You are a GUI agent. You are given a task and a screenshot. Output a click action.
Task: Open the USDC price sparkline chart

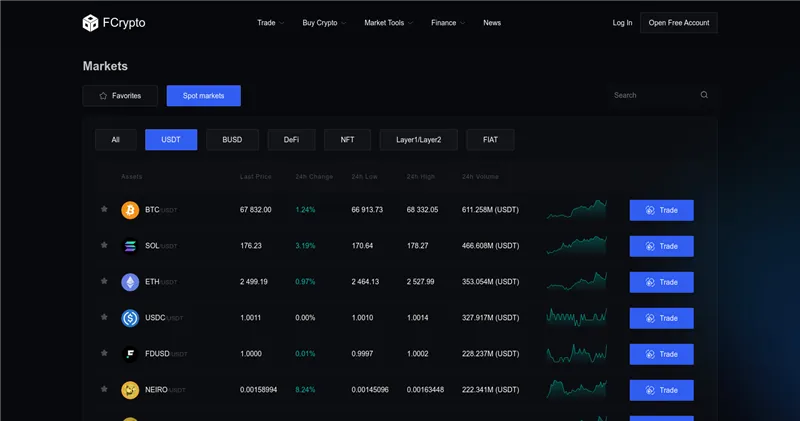pyautogui.click(x=577, y=317)
